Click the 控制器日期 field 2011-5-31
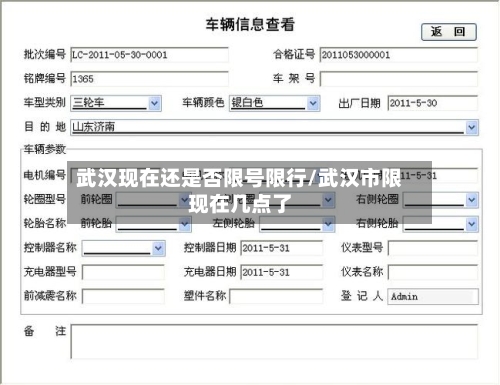 pyautogui.click(x=282, y=248)
